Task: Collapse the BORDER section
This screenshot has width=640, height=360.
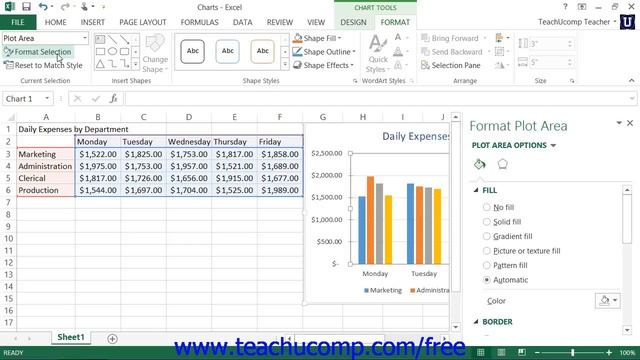Action: point(476,322)
